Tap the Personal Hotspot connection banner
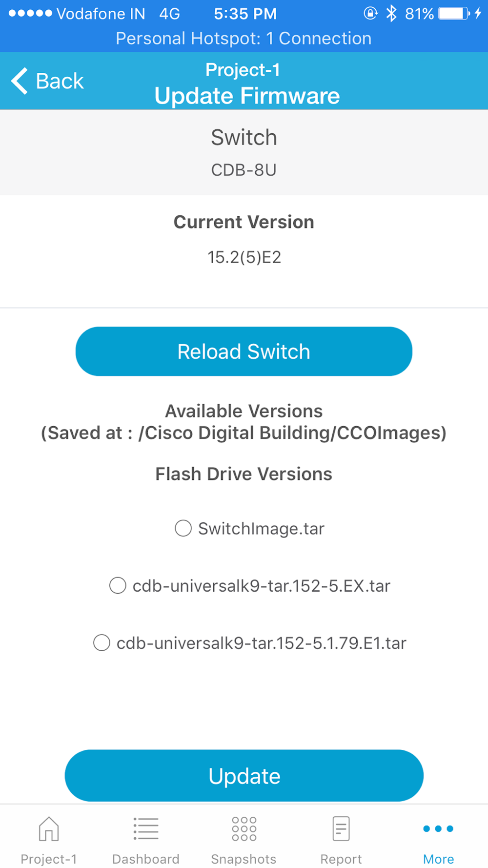The width and height of the screenshot is (488, 868). [x=244, y=39]
